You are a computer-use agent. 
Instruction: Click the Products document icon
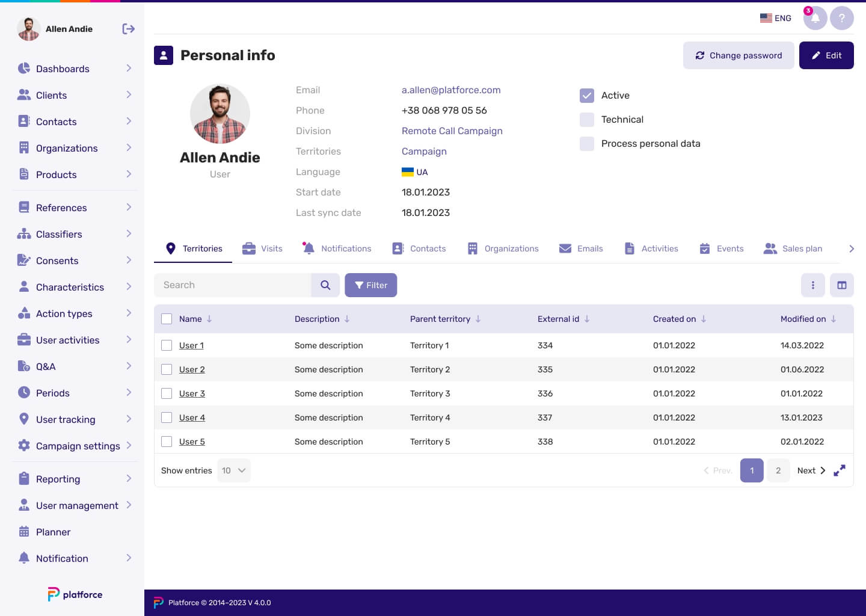point(24,174)
